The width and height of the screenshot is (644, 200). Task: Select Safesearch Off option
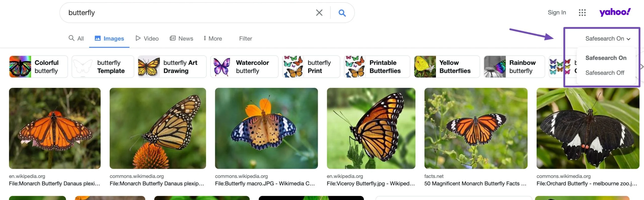coord(605,73)
